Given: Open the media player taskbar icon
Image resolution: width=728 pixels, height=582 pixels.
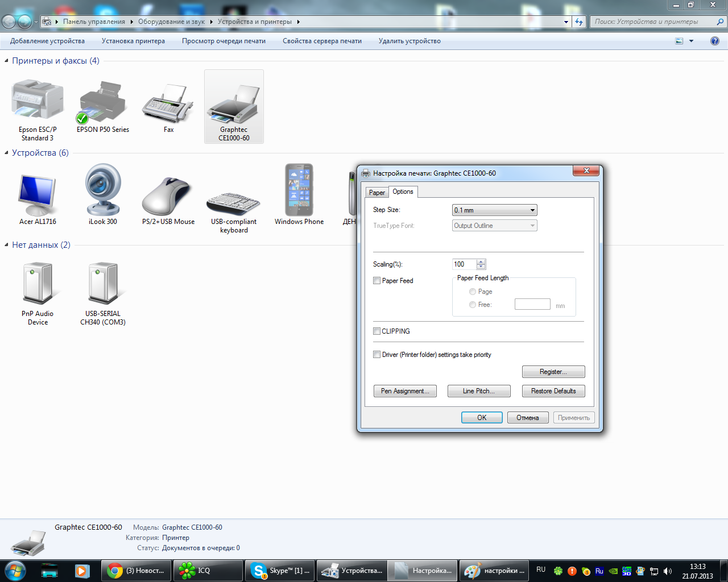Looking at the screenshot, I should [82, 571].
